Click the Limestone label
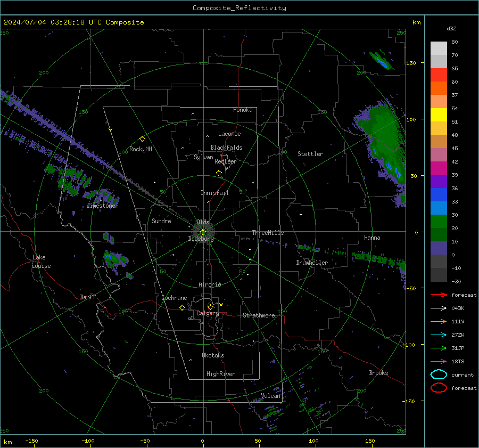This screenshot has height=448, width=479. click(101, 206)
